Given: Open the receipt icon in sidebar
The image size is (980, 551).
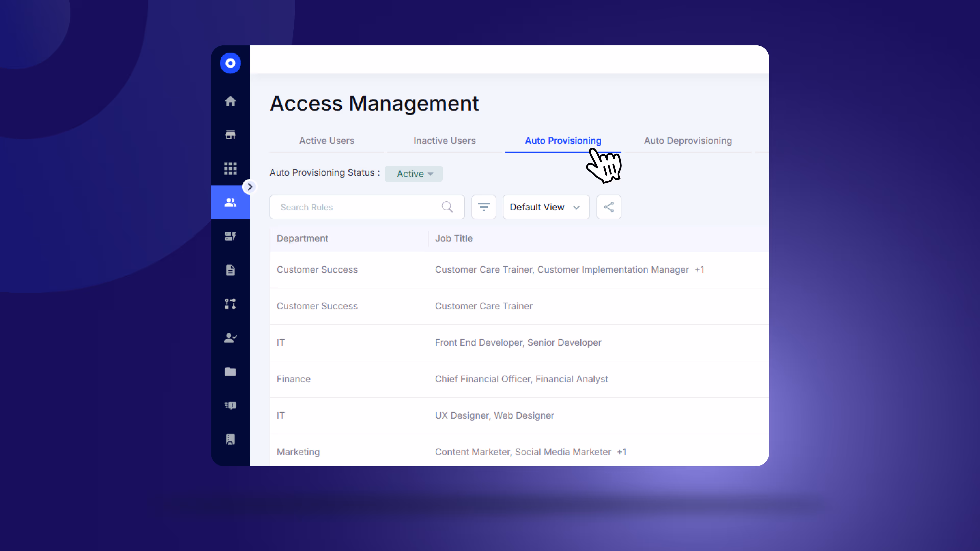Looking at the screenshot, I should tap(230, 439).
